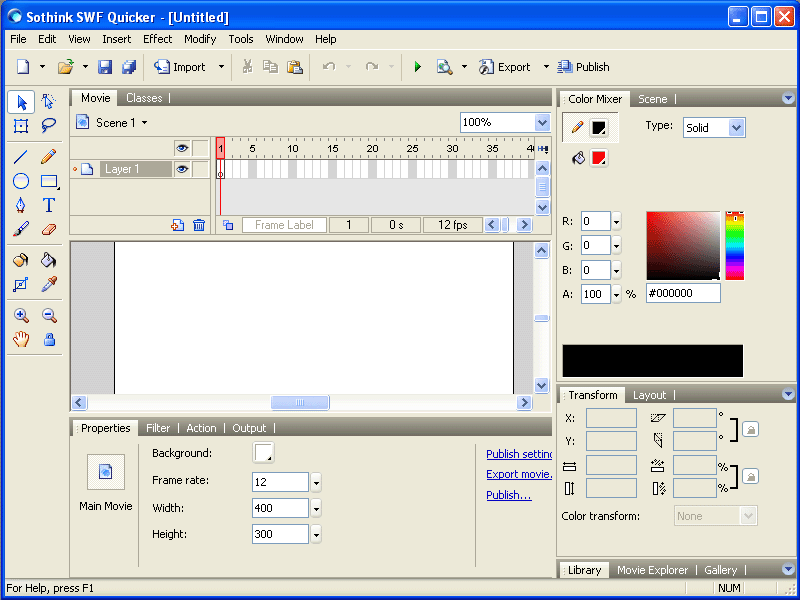Click the Save All icon
Image resolution: width=800 pixels, height=600 pixels.
129,67
